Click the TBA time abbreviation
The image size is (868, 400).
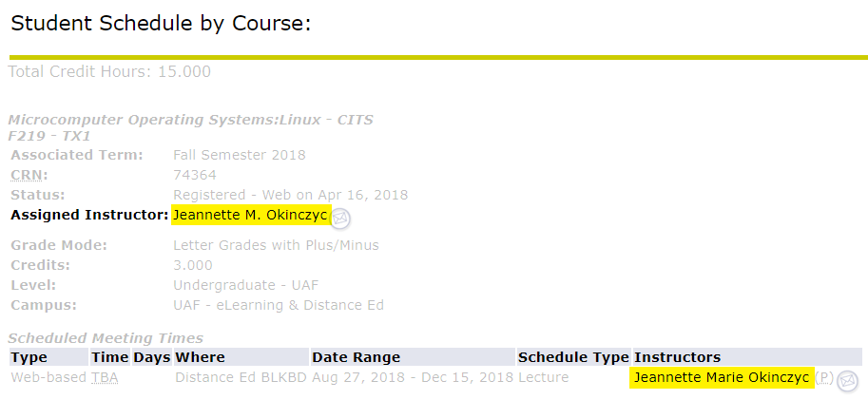(104, 378)
